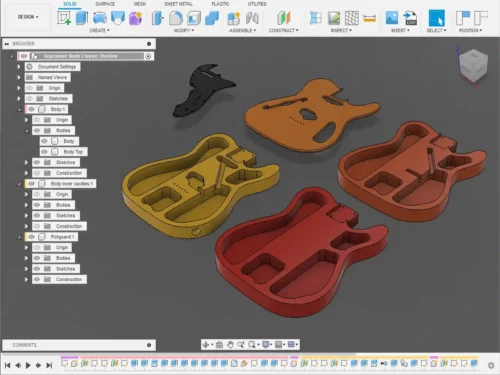The height and width of the screenshot is (375, 500).
Task: Collapse the Pickguard:1 node
Action: click(x=19, y=237)
